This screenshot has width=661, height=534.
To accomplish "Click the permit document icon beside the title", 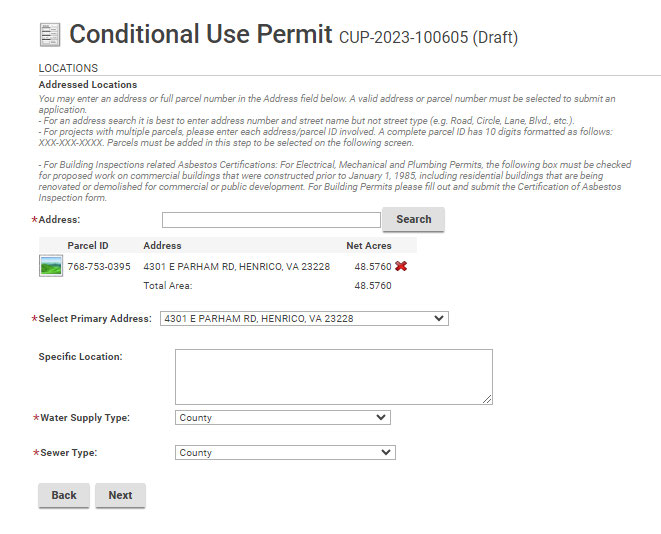I will [50, 35].
